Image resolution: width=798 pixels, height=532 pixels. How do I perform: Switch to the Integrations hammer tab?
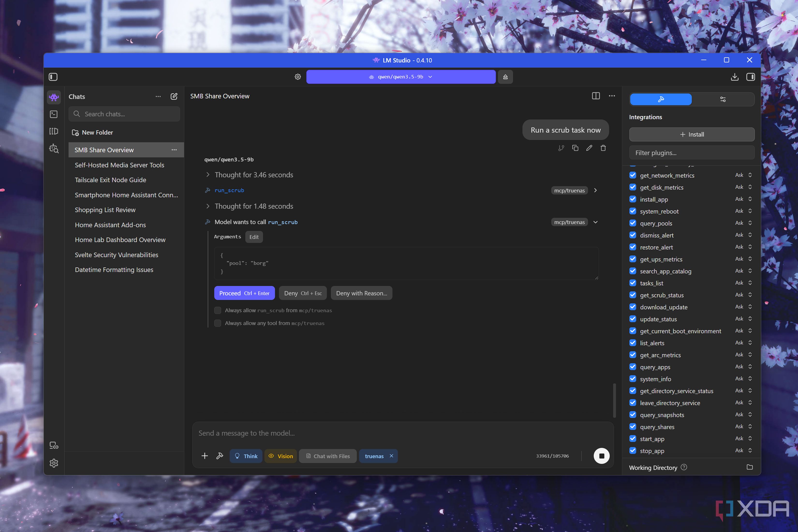click(x=661, y=99)
